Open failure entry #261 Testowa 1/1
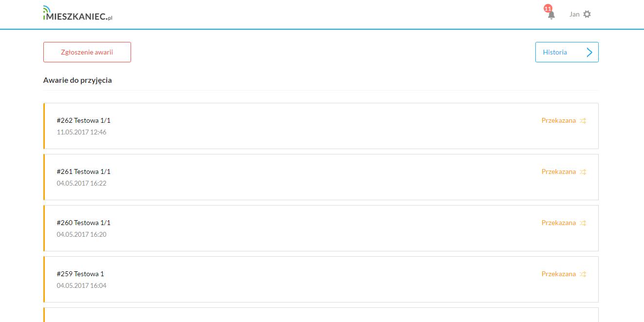Image resolution: width=644 pixels, height=322 pixels. pyautogui.click(x=84, y=171)
